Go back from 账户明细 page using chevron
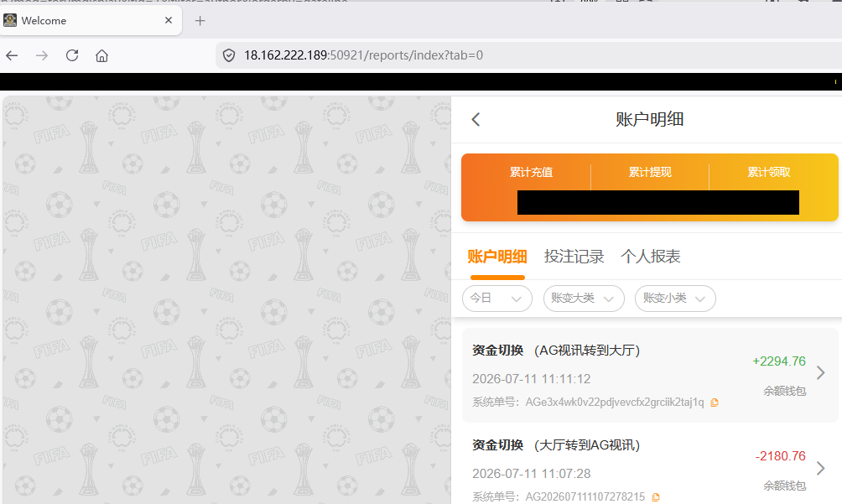This screenshot has height=504, width=842. coord(476,119)
